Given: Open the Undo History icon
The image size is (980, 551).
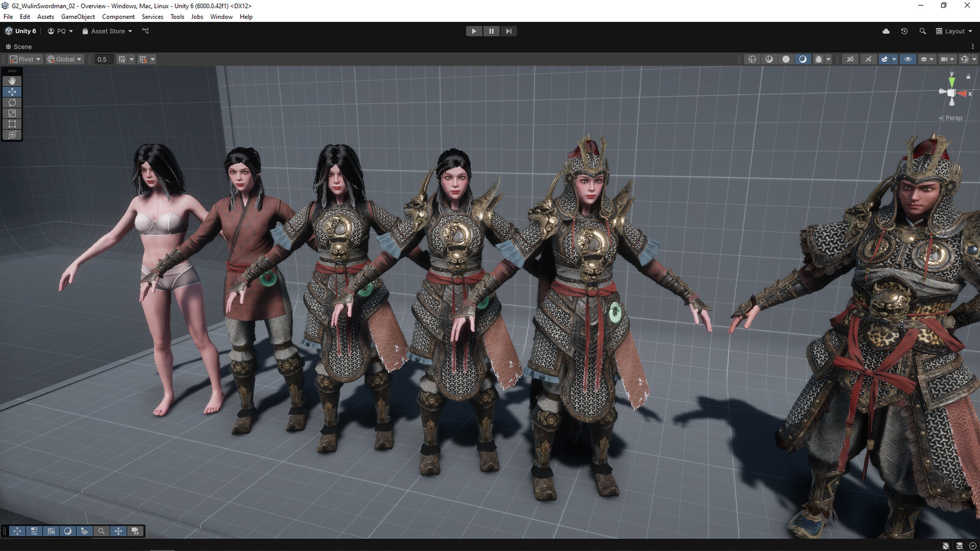Looking at the screenshot, I should [904, 31].
